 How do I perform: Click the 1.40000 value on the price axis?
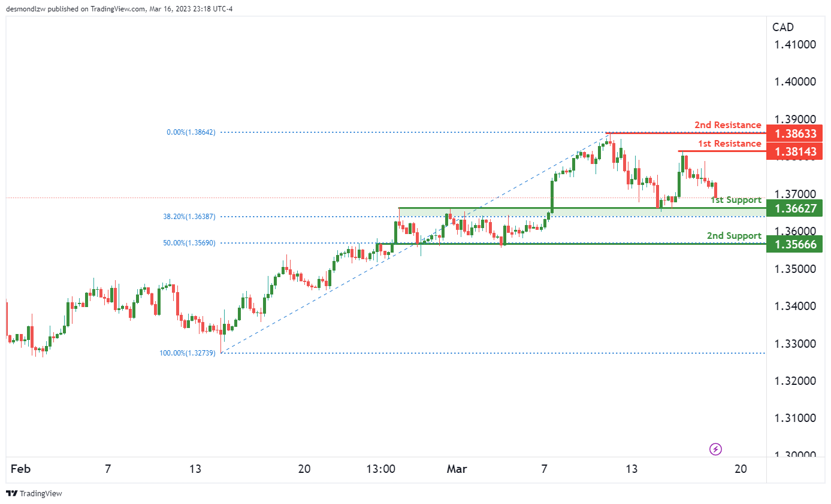pos(794,82)
